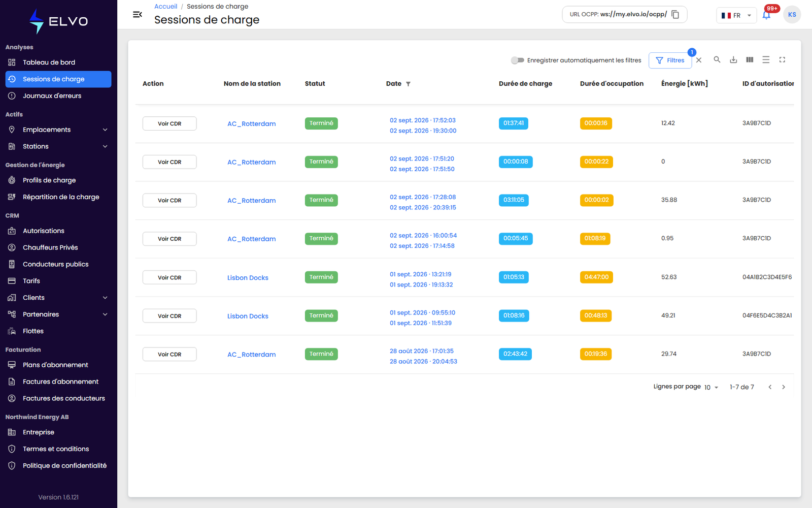Open Accueil breadcrumb link
The height and width of the screenshot is (508, 812).
pyautogui.click(x=165, y=7)
